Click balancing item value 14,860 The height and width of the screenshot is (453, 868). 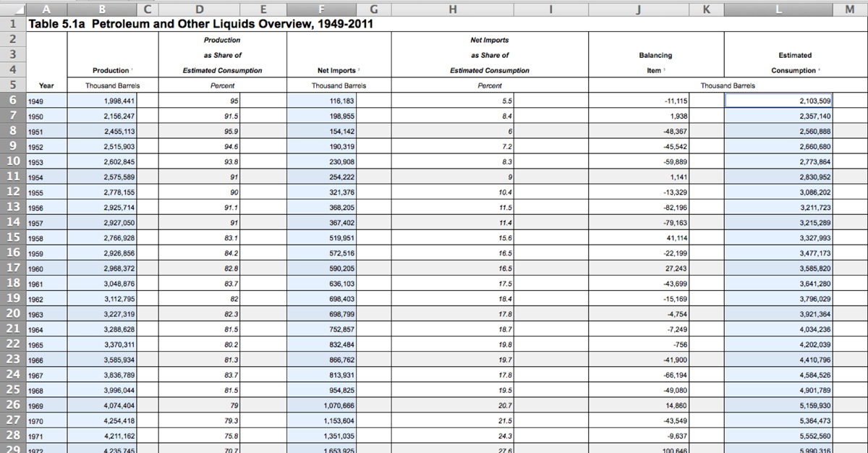pos(639,405)
